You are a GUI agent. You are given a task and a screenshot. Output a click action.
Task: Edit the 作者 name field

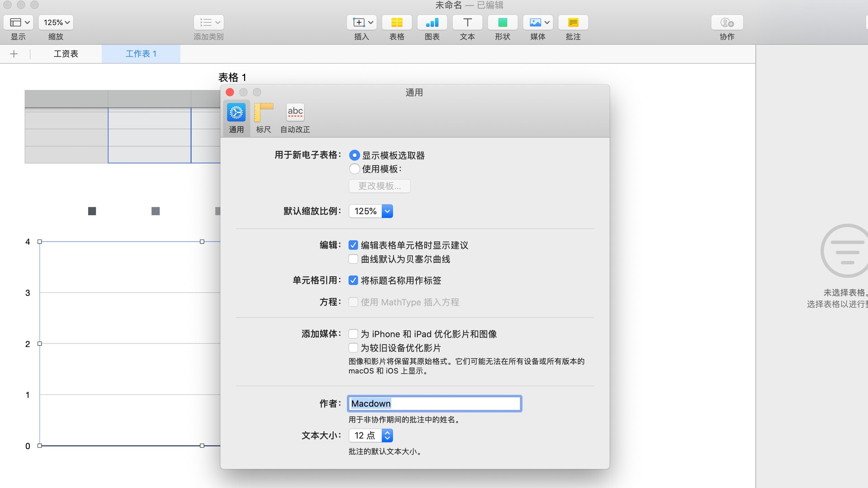[434, 404]
